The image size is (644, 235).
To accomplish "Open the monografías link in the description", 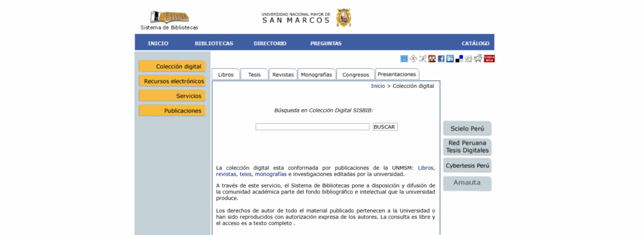I will [271, 174].
